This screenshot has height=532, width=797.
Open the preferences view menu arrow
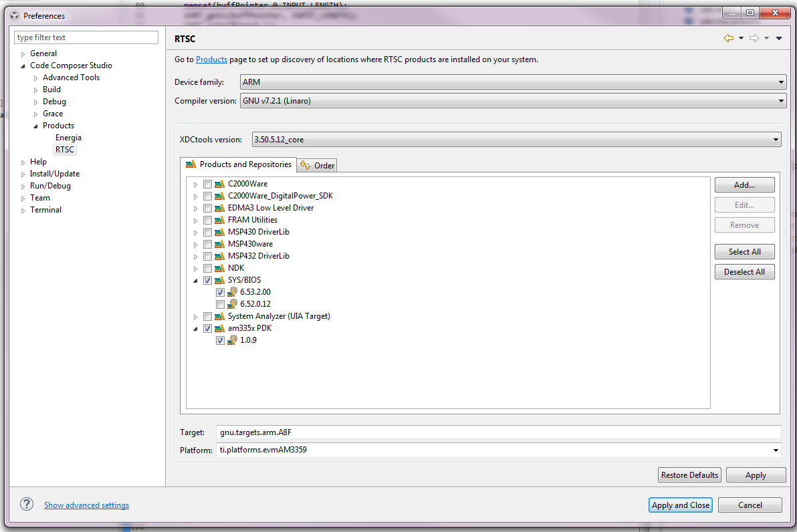[x=779, y=38]
